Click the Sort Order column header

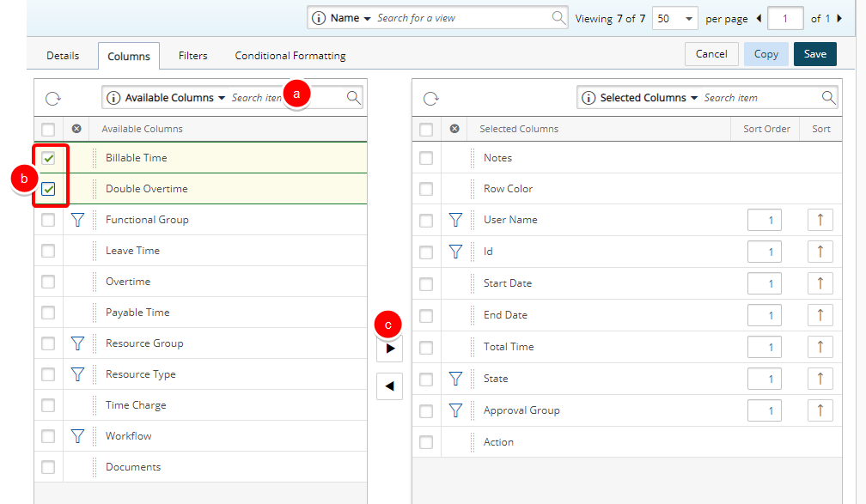coord(766,129)
